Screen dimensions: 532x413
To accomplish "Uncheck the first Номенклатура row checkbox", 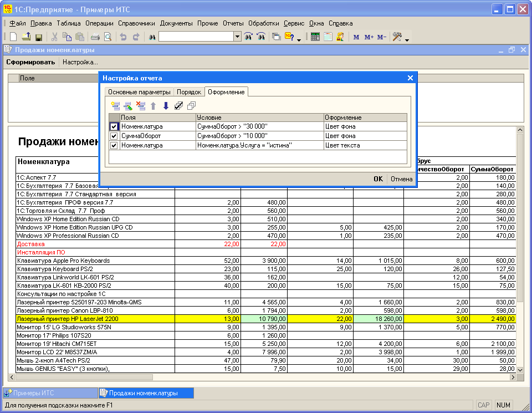I will (x=114, y=126).
